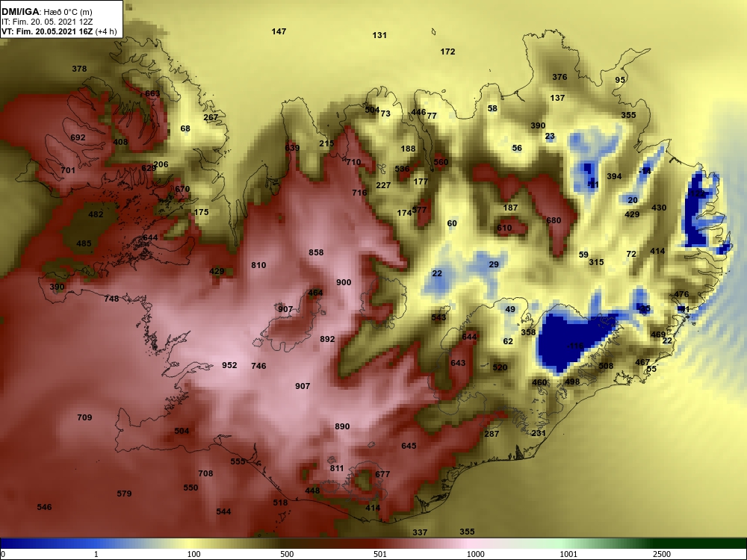Click the map value 610
Image resolution: width=747 pixels, height=560 pixels.
point(504,228)
